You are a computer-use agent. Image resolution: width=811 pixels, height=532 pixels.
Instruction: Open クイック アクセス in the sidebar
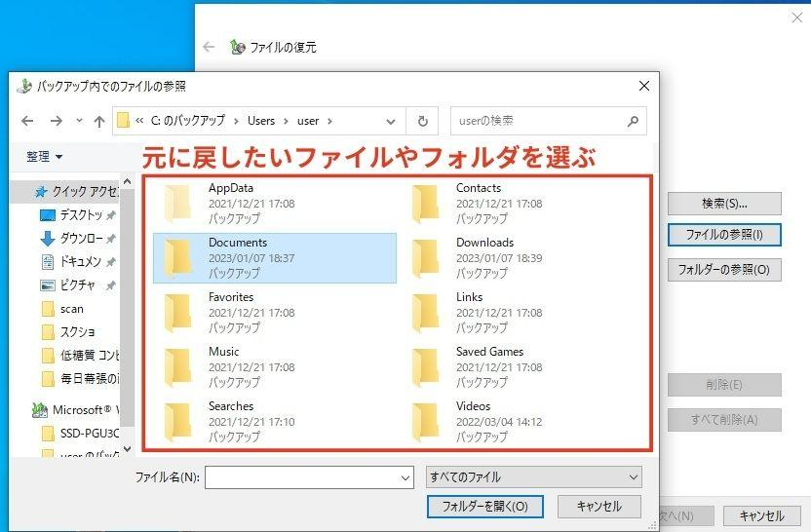point(67,192)
